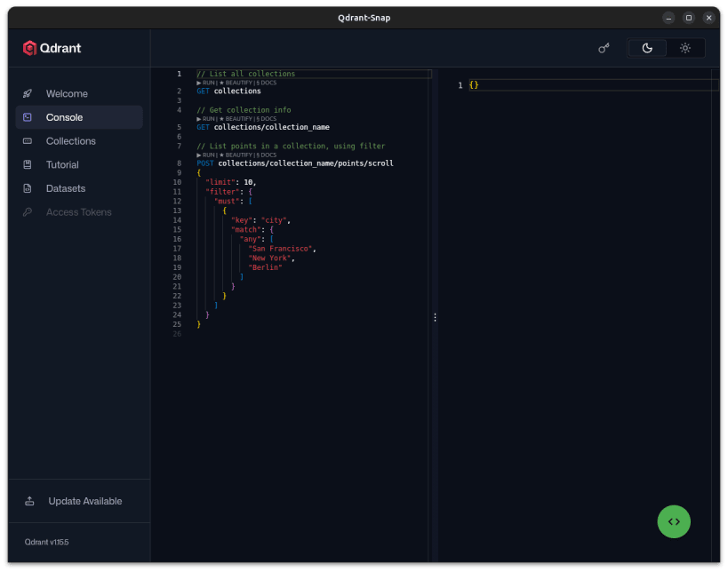Open docs for List all collections

click(266, 83)
